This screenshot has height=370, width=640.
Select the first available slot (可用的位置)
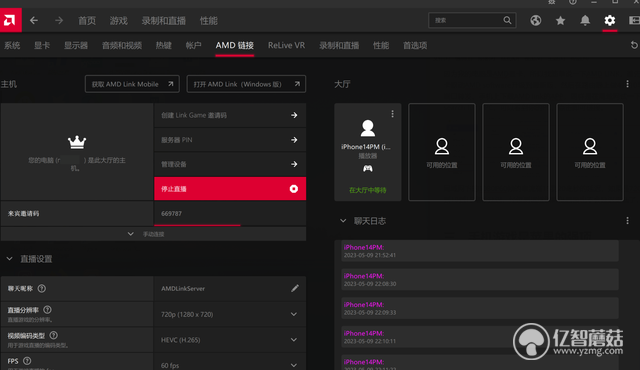tap(442, 152)
